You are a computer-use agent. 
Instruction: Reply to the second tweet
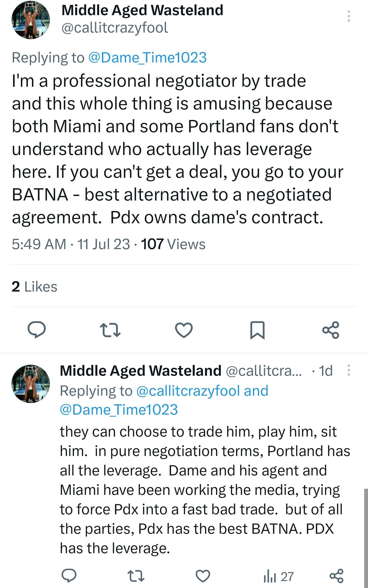pos(69,576)
